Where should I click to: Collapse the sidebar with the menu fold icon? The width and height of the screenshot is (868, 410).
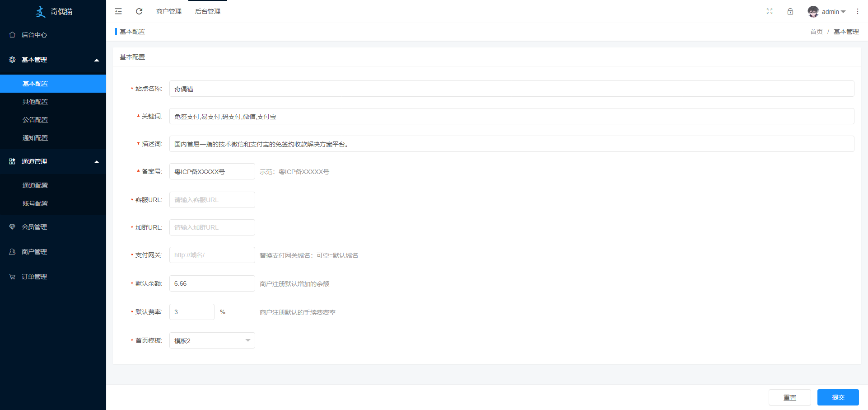pos(118,11)
